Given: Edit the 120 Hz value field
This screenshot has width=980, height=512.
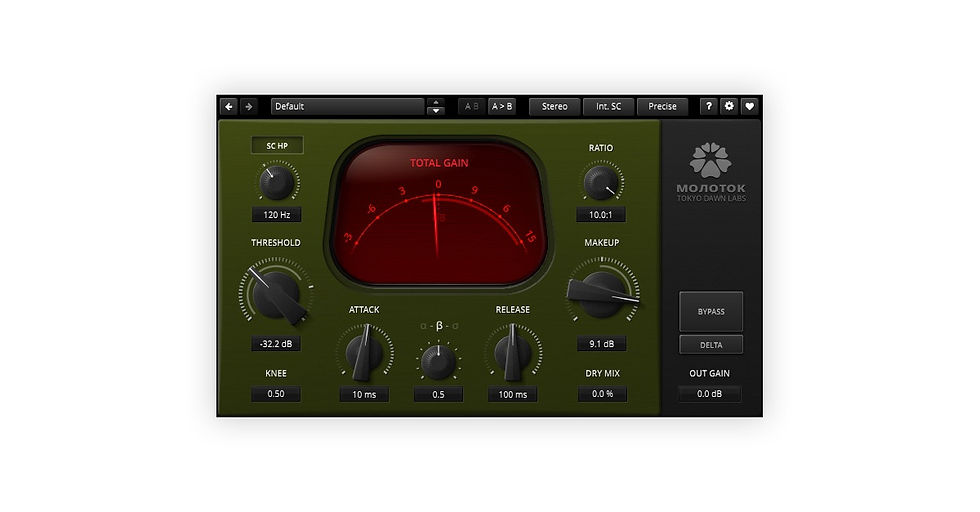Looking at the screenshot, I should pyautogui.click(x=276, y=215).
